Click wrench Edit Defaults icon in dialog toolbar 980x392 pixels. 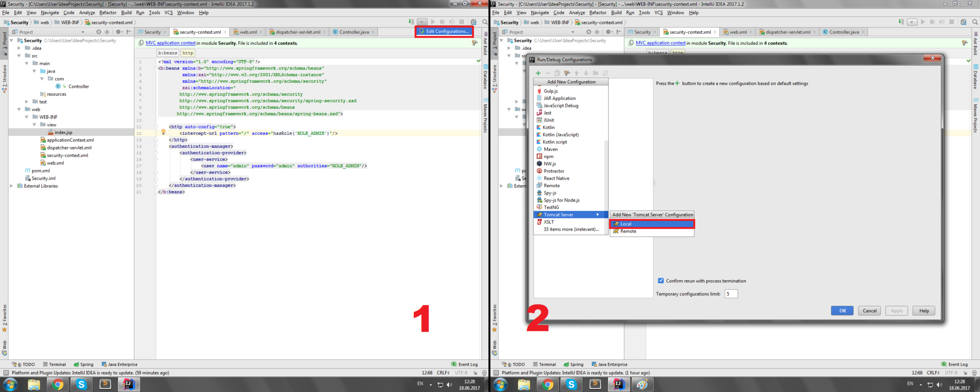point(567,73)
